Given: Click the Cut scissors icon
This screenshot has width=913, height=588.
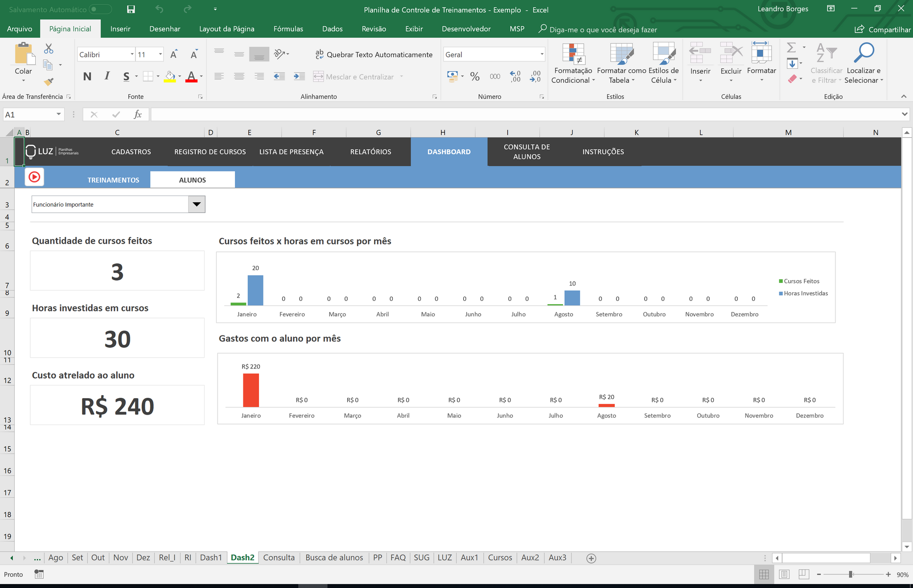Looking at the screenshot, I should [x=49, y=49].
